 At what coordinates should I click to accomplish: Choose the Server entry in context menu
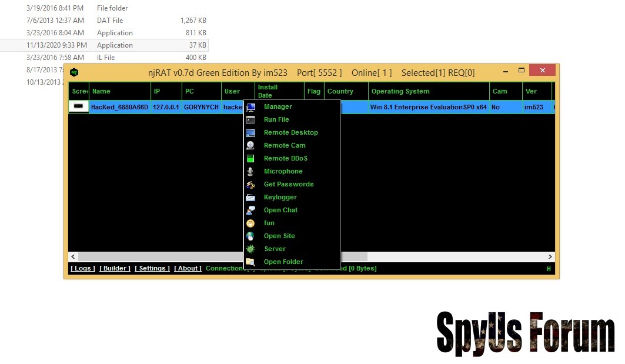pyautogui.click(x=275, y=249)
